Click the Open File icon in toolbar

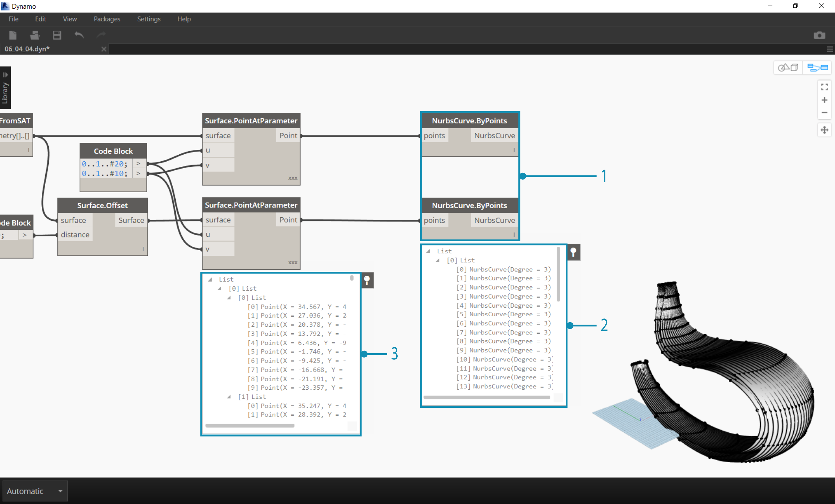pyautogui.click(x=34, y=35)
